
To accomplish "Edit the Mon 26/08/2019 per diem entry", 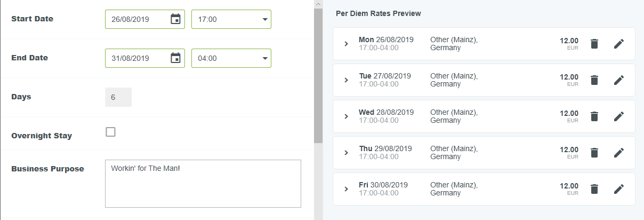I will (x=618, y=44).
